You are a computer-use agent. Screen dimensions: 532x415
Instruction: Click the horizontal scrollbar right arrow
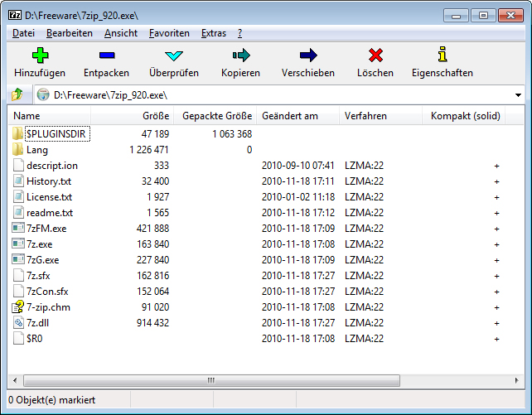click(513, 381)
